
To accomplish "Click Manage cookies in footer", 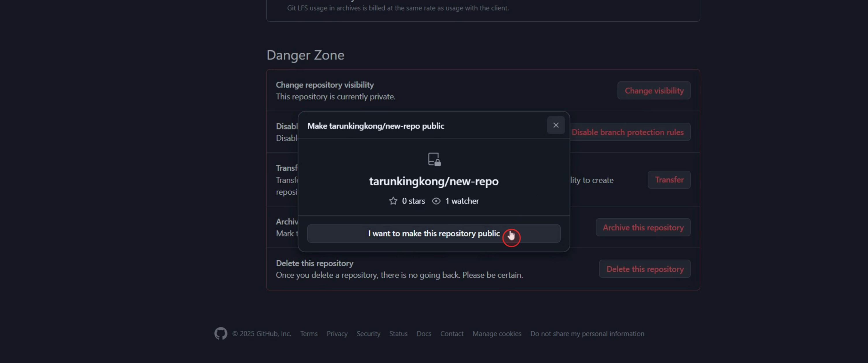I will [497, 333].
